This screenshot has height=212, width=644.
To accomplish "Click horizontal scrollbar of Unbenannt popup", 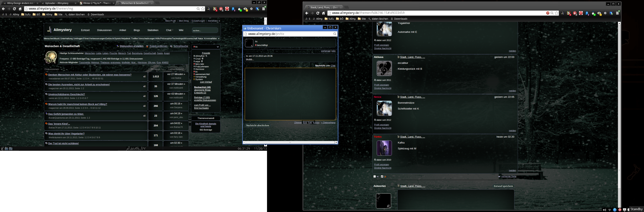I will click(x=290, y=143).
